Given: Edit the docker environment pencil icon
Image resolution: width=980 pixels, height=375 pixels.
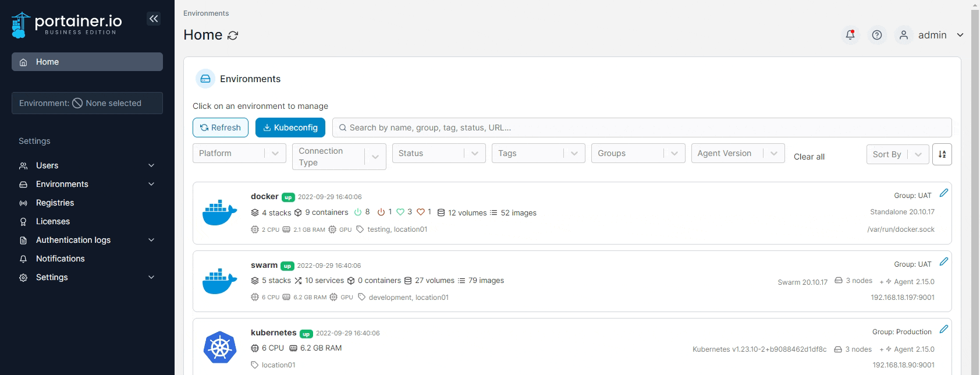Looking at the screenshot, I should point(944,193).
